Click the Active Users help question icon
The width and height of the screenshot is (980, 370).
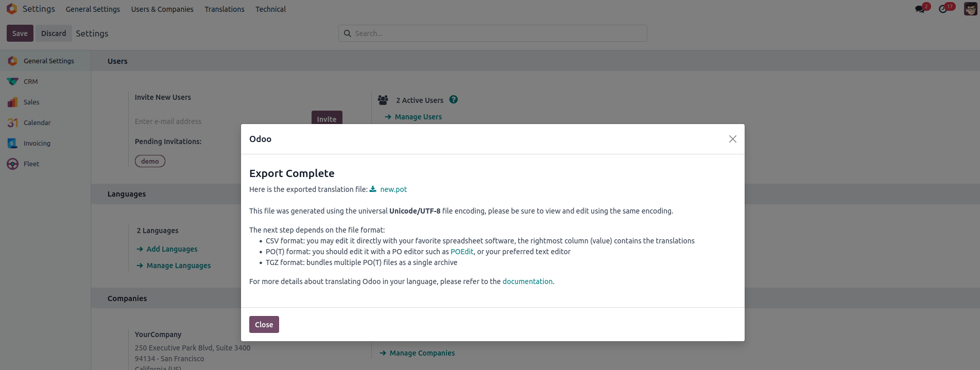pyautogui.click(x=453, y=100)
